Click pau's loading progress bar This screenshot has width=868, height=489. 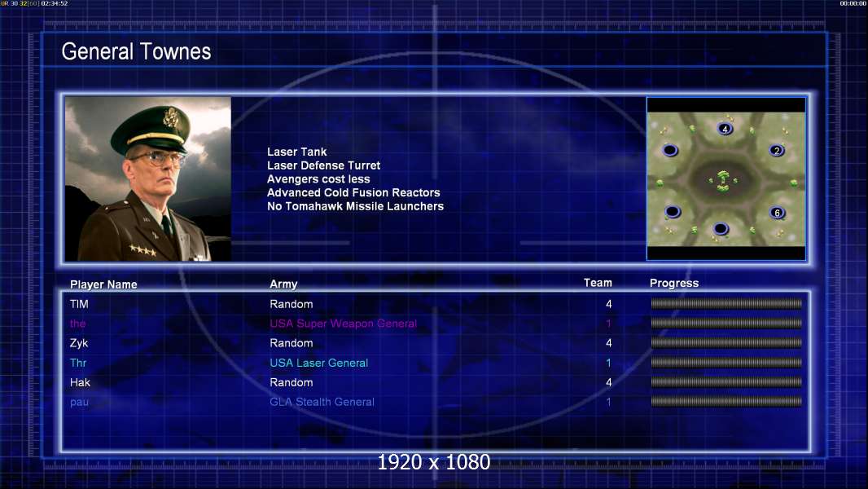(726, 402)
